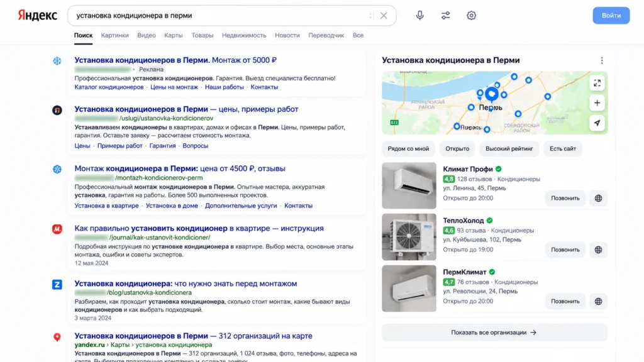The height and width of the screenshot is (362, 644).
Task: Expand the Все services menu
Action: coord(358,35)
